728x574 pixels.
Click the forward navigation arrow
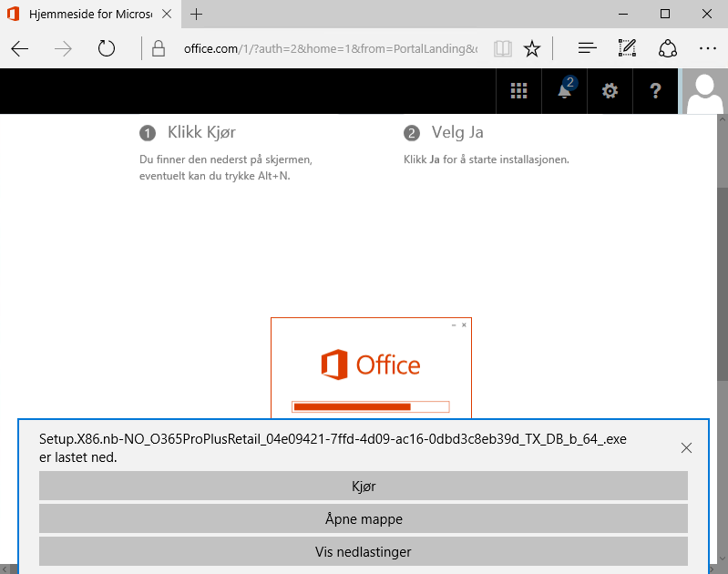63,48
